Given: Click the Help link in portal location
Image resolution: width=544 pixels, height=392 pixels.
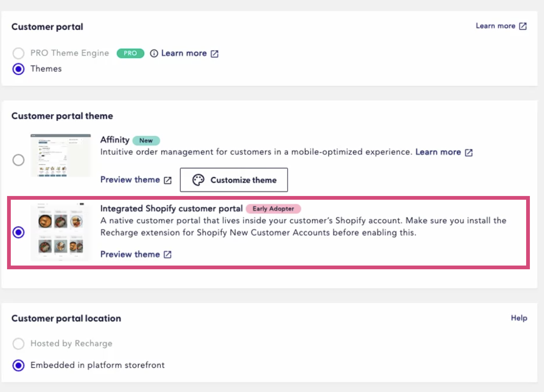Looking at the screenshot, I should pos(519,318).
